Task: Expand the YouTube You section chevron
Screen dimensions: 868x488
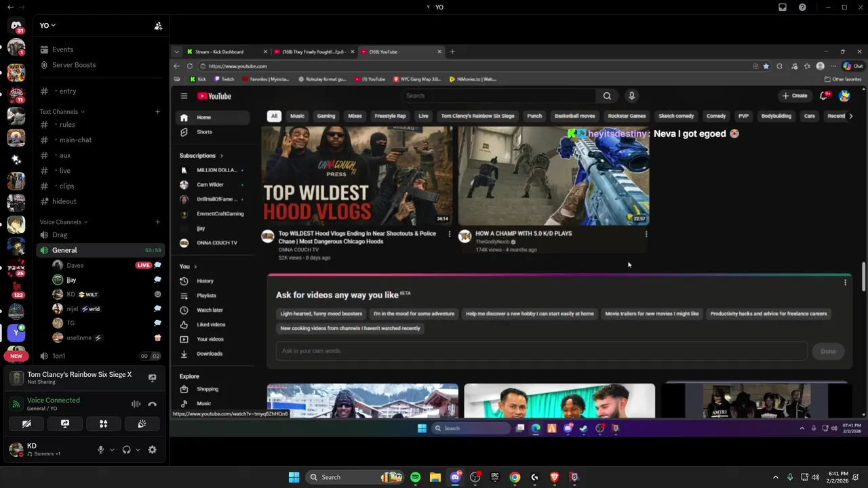Action: [x=195, y=266]
